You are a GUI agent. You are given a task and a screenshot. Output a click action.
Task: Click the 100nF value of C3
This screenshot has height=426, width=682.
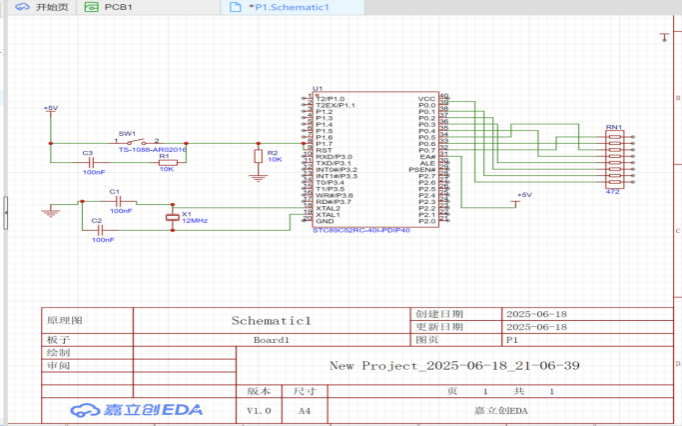(x=94, y=172)
